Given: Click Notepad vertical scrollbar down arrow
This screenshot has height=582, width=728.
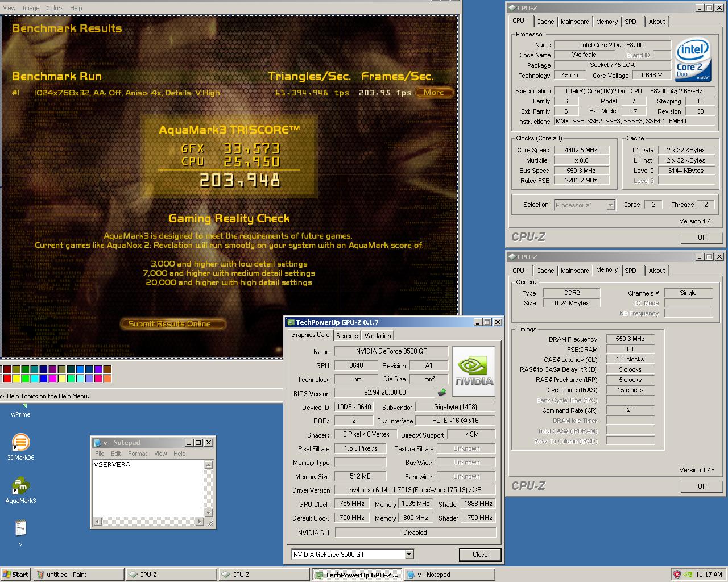Looking at the screenshot, I should point(209,512).
